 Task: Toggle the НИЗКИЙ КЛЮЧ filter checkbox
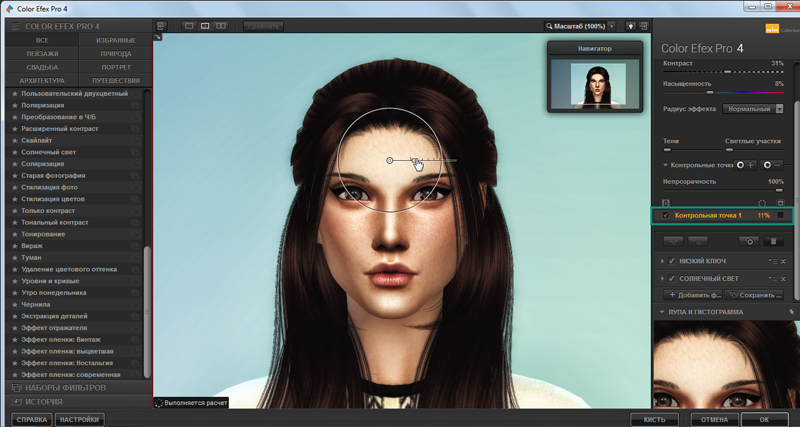click(671, 261)
